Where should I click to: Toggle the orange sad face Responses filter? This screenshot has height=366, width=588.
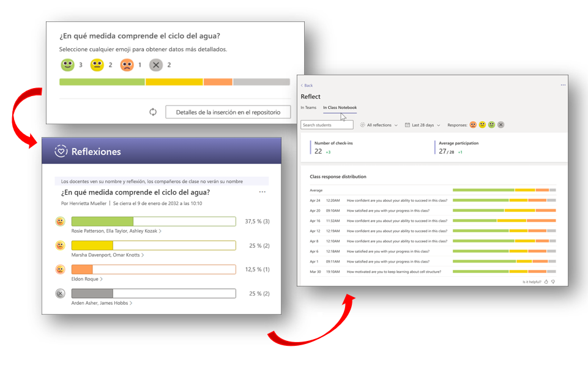point(473,125)
